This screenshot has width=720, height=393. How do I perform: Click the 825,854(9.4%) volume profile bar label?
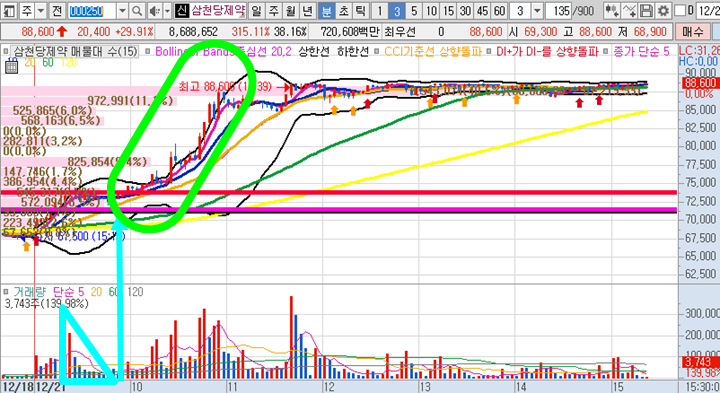point(108,162)
